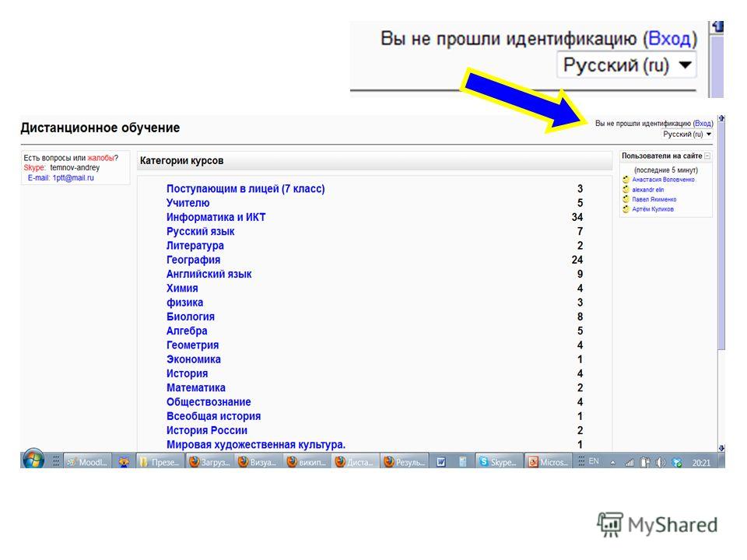Open the Алгебра category

click(186, 331)
